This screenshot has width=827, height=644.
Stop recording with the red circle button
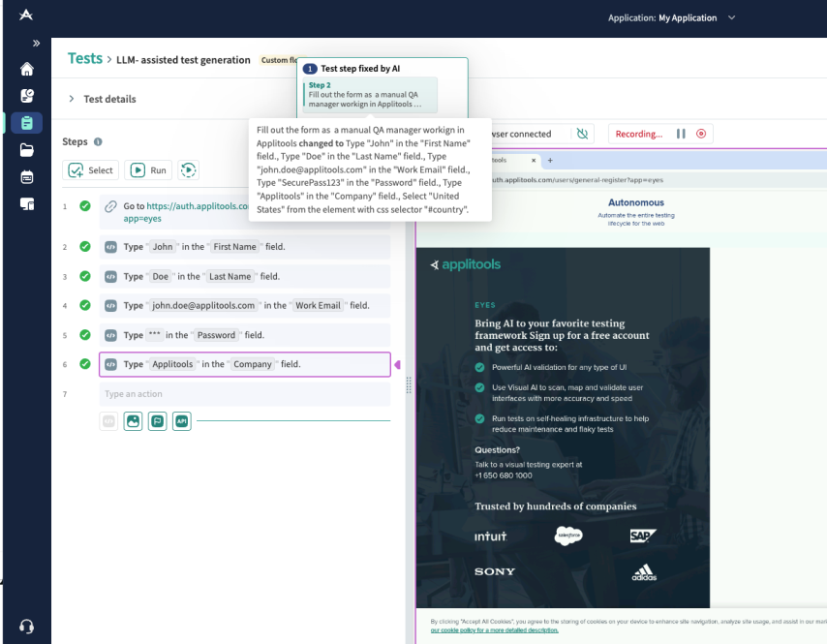tap(701, 134)
